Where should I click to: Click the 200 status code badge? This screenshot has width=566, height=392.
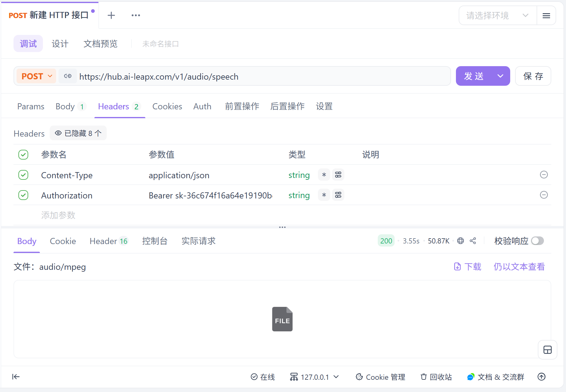point(386,241)
